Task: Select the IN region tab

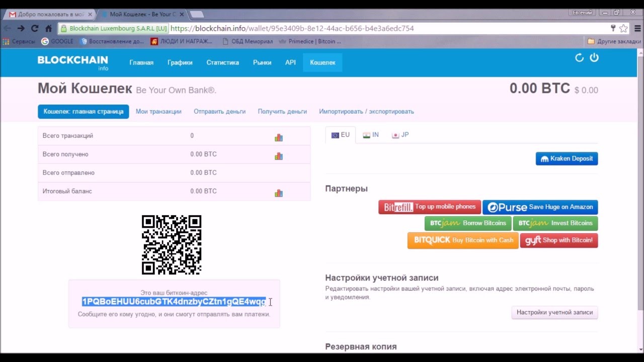Action: pos(371,135)
